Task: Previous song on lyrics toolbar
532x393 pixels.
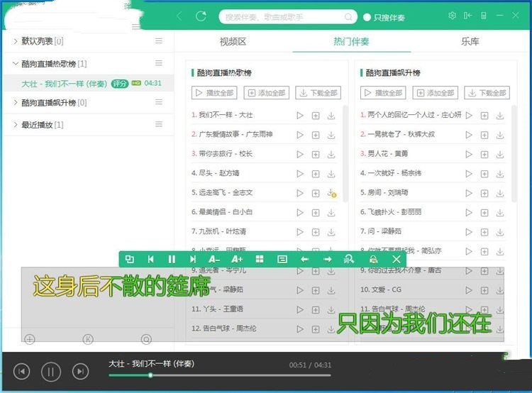Action: (150, 260)
